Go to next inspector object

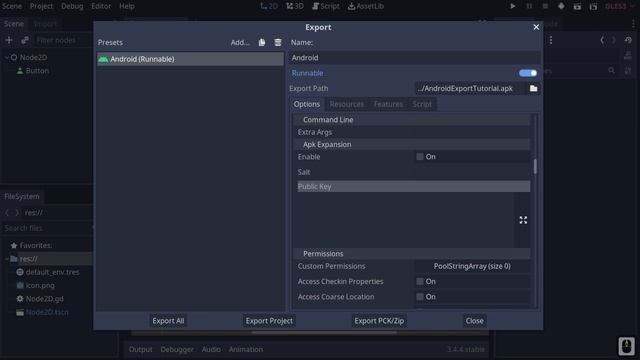613,40
